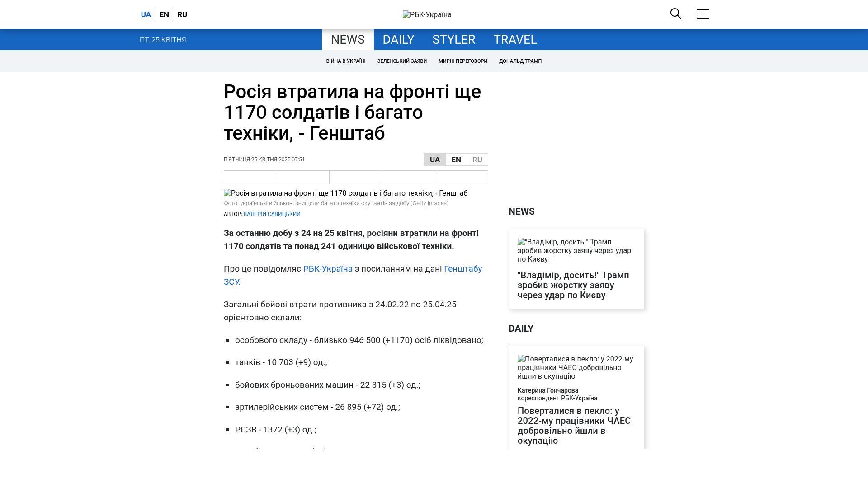Open Зеленський заяви topic link
This screenshot has width=868, height=488.
401,61
